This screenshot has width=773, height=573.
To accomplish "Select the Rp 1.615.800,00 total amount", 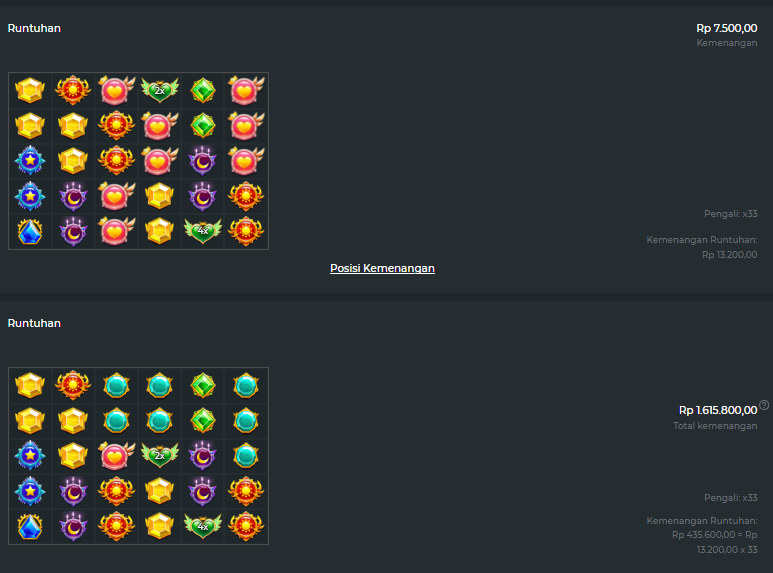I will pyautogui.click(x=718, y=410).
